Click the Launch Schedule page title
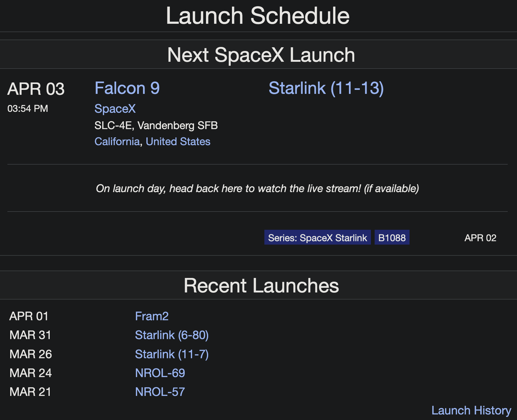 pos(258,15)
